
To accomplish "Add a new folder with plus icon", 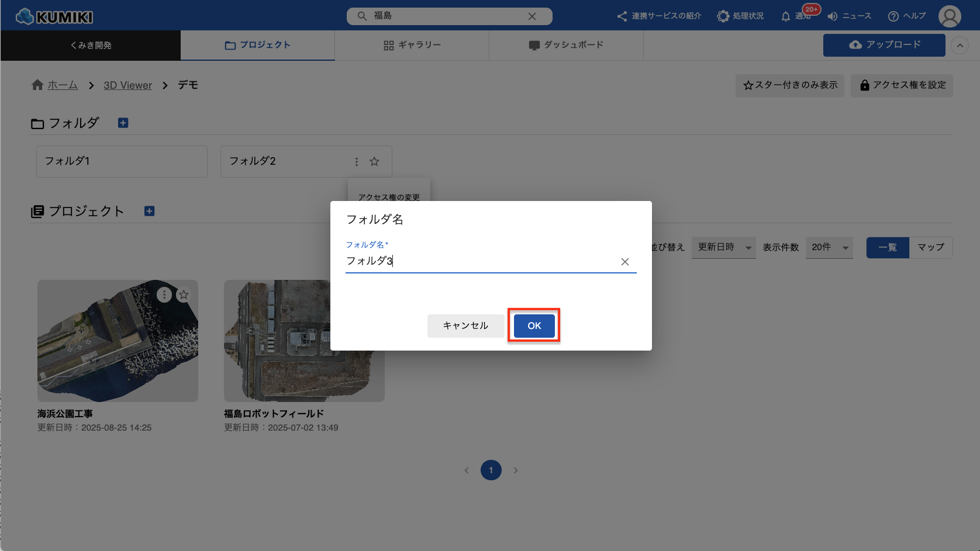I will pos(123,123).
